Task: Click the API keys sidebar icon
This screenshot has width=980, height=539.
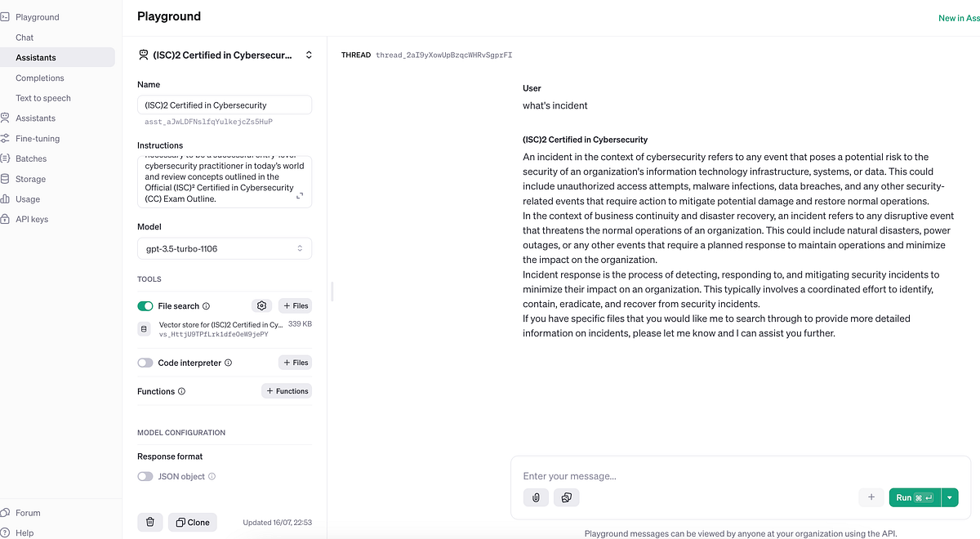Action: 9,219
